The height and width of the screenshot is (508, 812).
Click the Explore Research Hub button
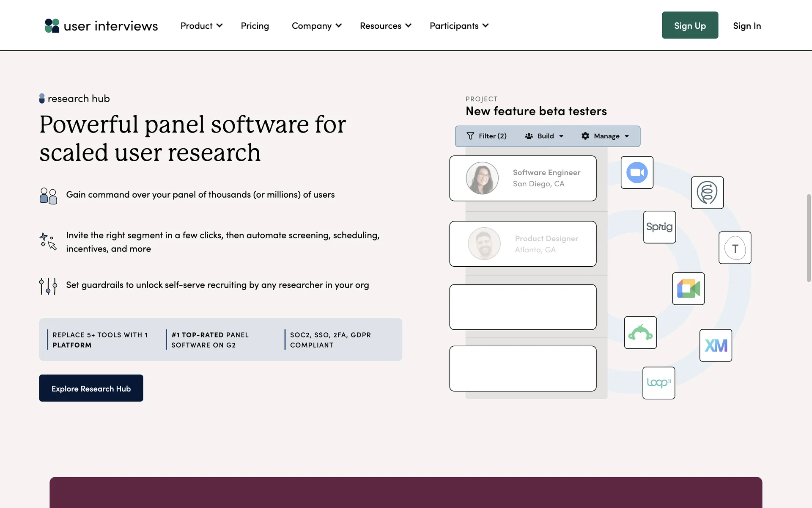91,388
